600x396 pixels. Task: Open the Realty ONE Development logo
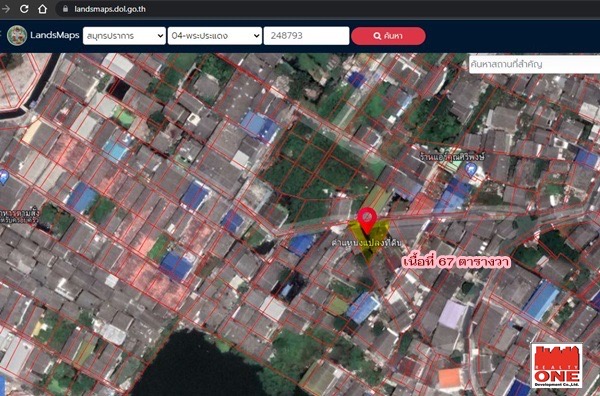pyautogui.click(x=557, y=366)
